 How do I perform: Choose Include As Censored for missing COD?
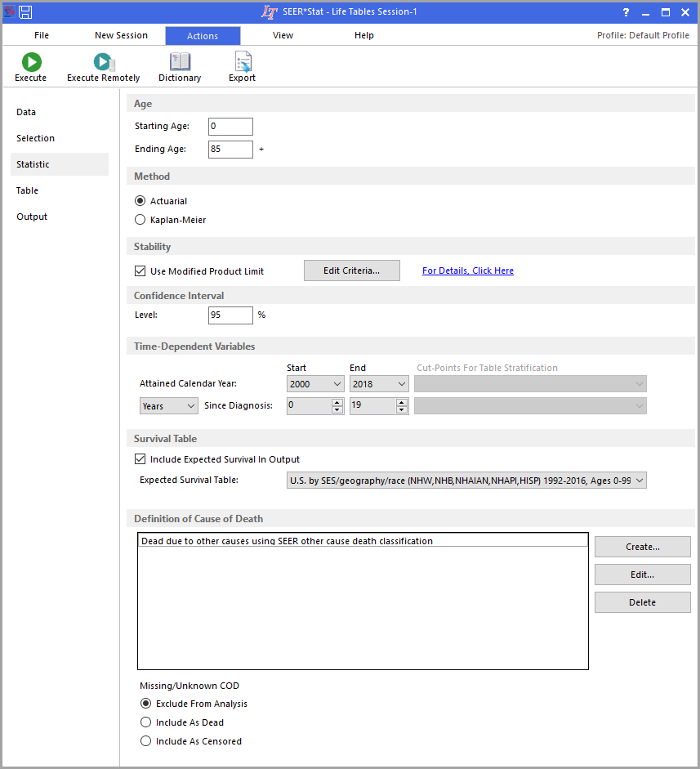tap(145, 741)
